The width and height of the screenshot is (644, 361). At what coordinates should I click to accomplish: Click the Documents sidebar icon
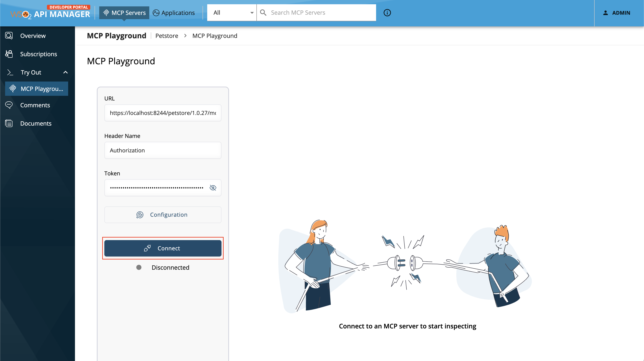click(9, 123)
